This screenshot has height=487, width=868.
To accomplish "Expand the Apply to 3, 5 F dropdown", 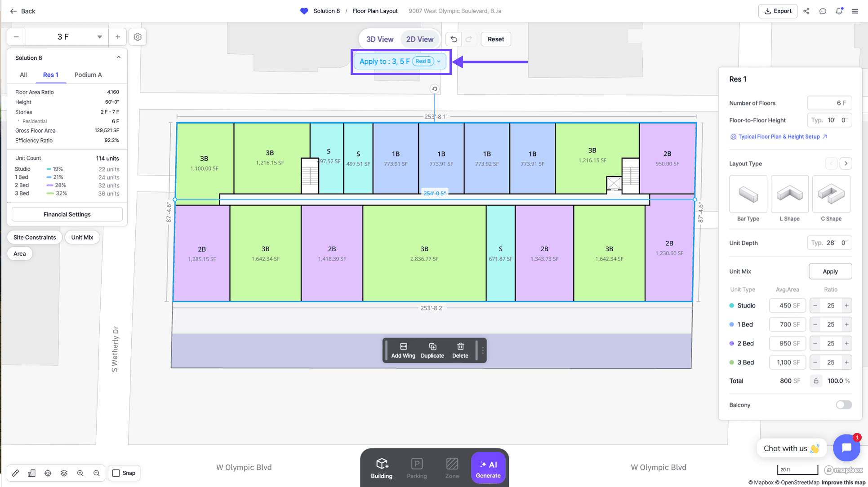I will (439, 62).
